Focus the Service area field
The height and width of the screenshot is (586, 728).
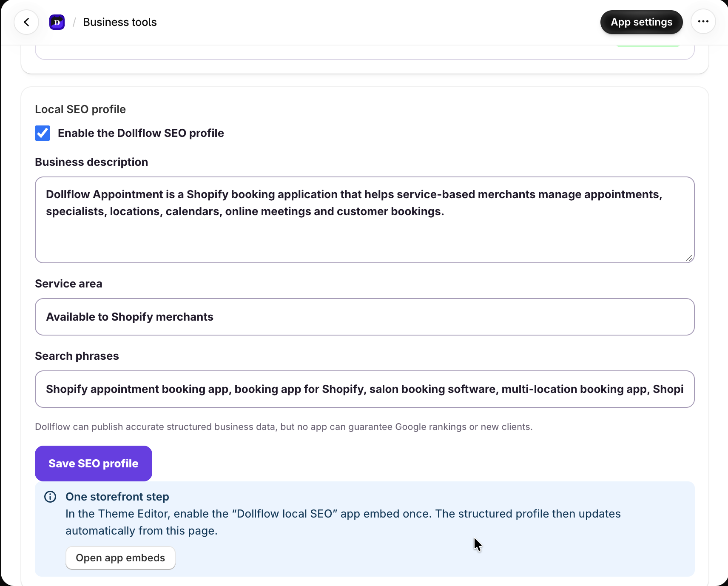[365, 317]
